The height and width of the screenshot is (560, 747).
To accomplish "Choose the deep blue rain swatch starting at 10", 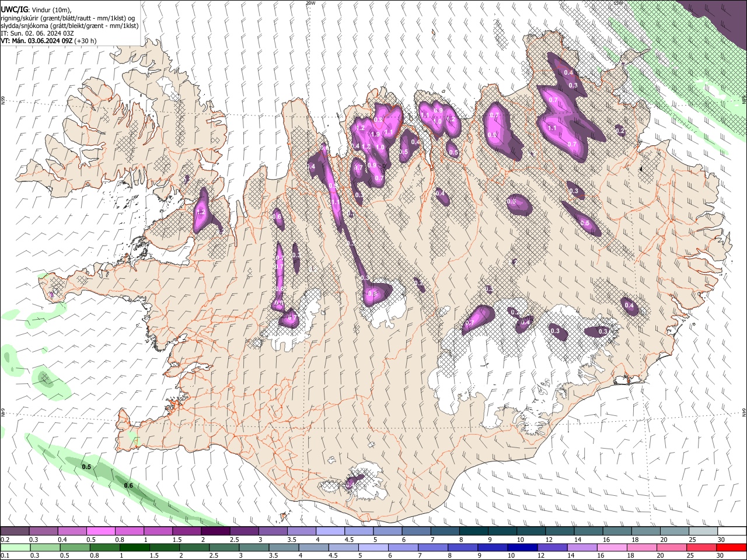I will pyautogui.click(x=522, y=547).
